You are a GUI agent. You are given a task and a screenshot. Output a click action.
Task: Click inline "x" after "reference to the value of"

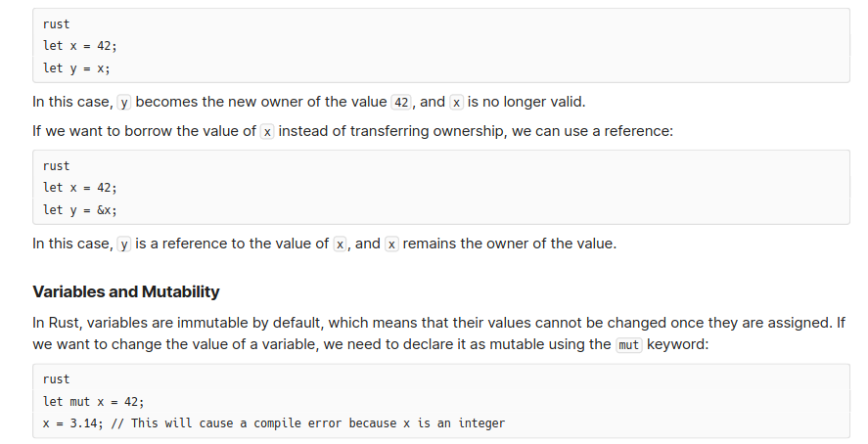click(340, 244)
